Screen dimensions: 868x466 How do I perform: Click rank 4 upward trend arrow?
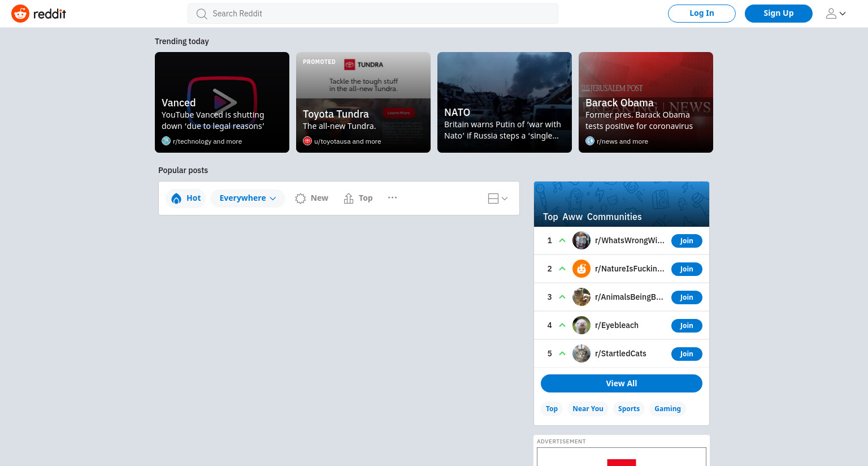pos(562,325)
